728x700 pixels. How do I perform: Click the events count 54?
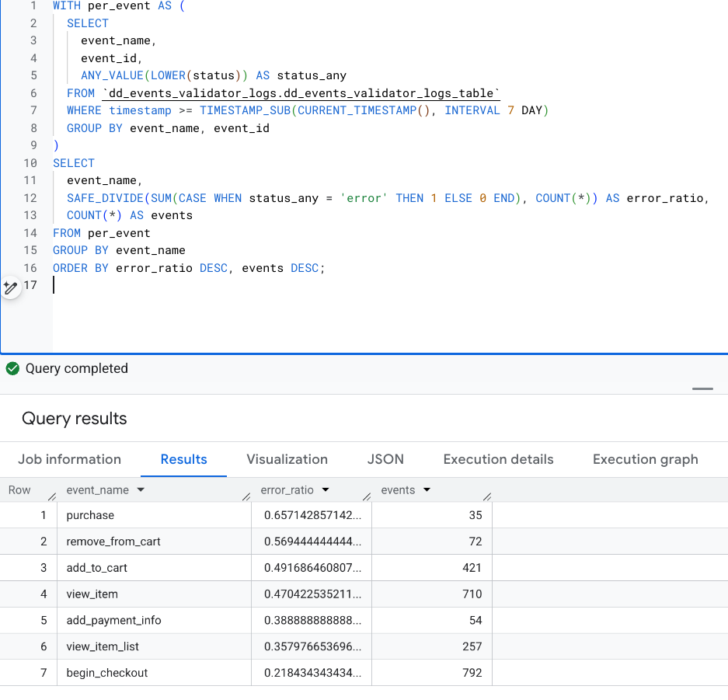pos(475,620)
